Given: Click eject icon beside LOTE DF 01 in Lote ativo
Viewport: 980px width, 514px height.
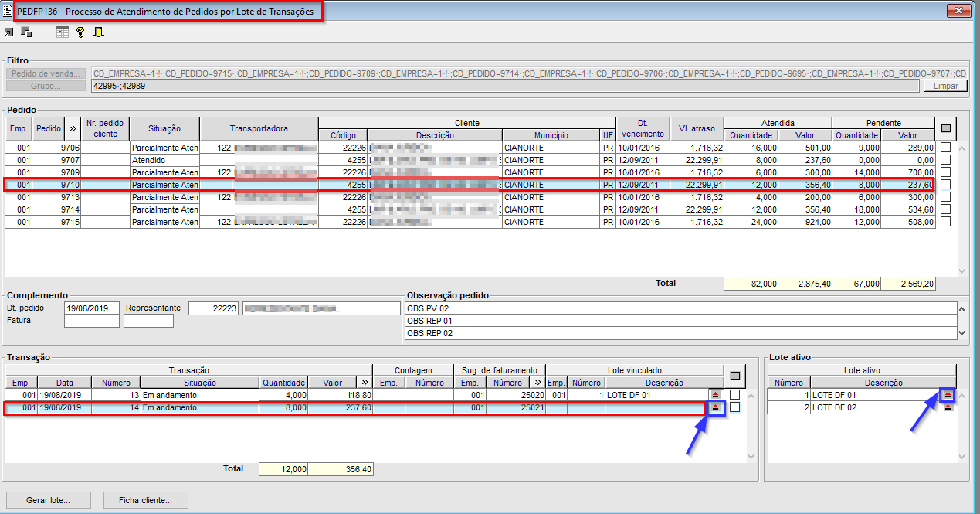Looking at the screenshot, I should pos(948,395).
